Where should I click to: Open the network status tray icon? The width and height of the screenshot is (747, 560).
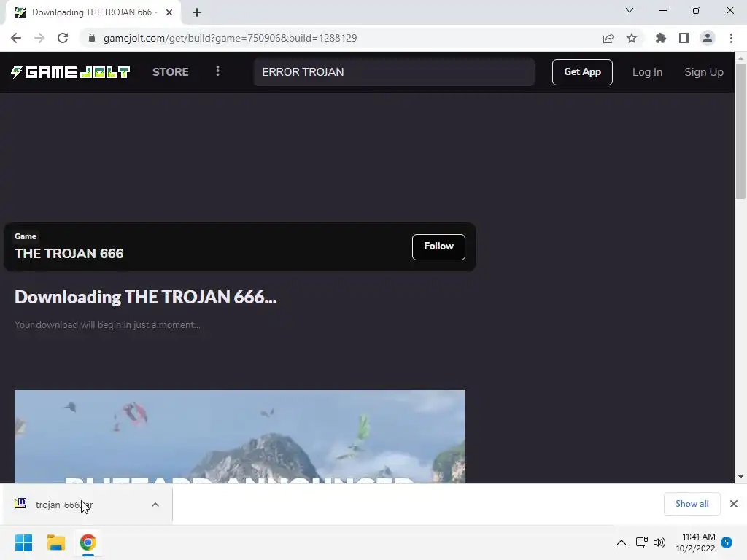coord(642,542)
